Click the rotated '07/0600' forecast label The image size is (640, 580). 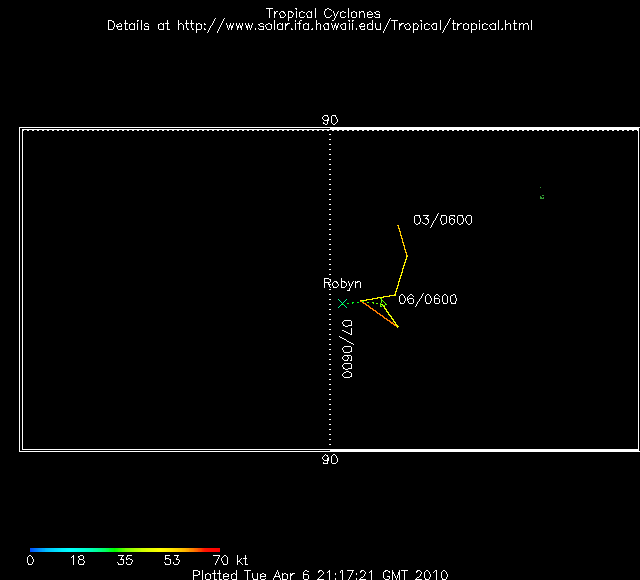(347, 349)
